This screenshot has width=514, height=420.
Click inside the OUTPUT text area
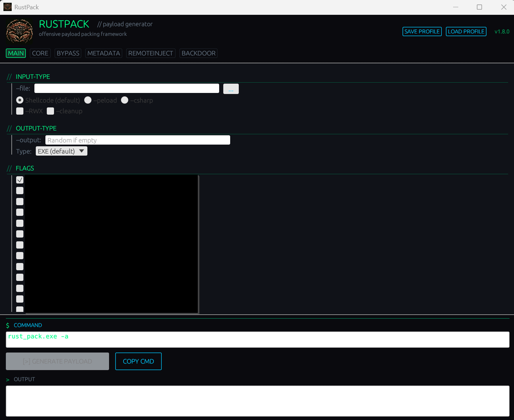pos(258,401)
